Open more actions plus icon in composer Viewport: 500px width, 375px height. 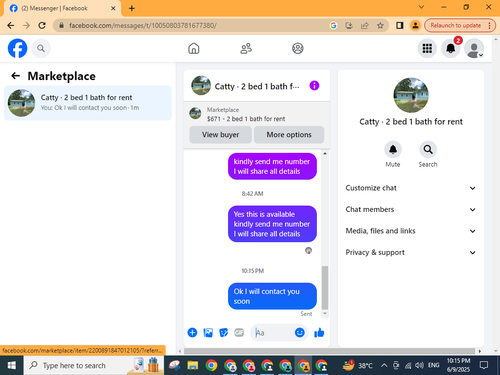192,332
